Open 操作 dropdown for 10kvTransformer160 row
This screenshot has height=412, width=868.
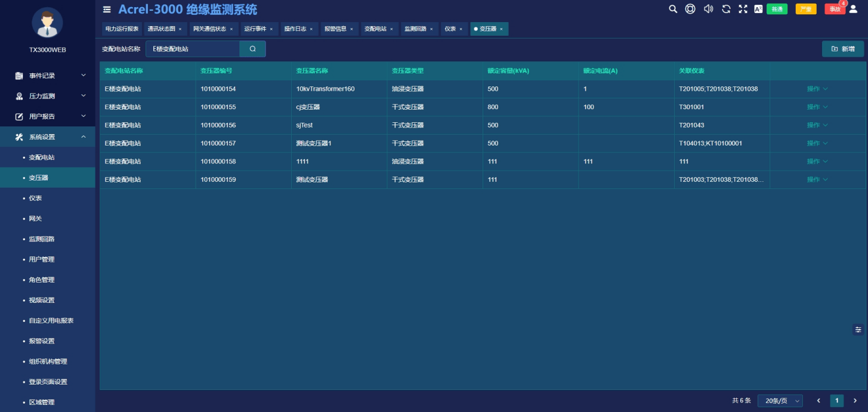coord(817,89)
